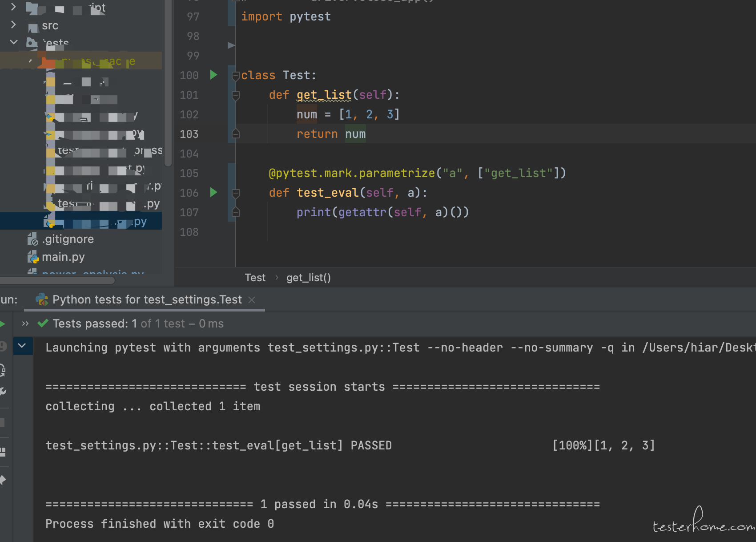Click 'Process finished with exit code 0'
Image resolution: width=756 pixels, height=542 pixels.
click(x=160, y=524)
